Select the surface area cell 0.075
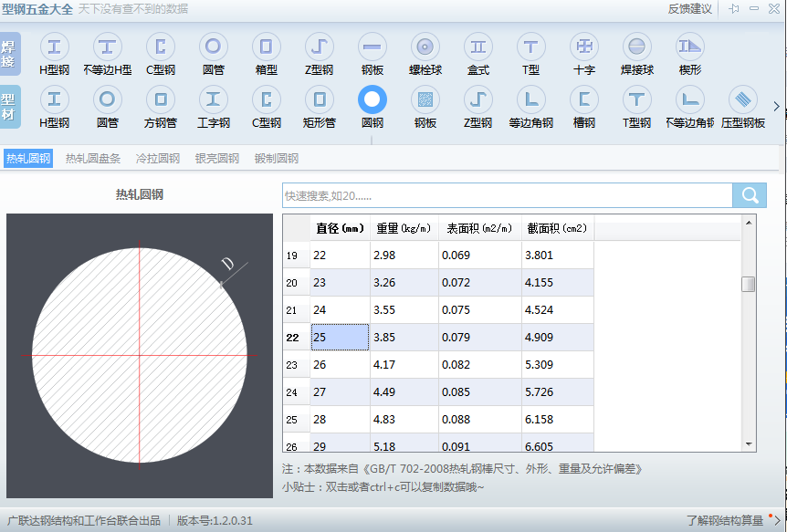 480,310
